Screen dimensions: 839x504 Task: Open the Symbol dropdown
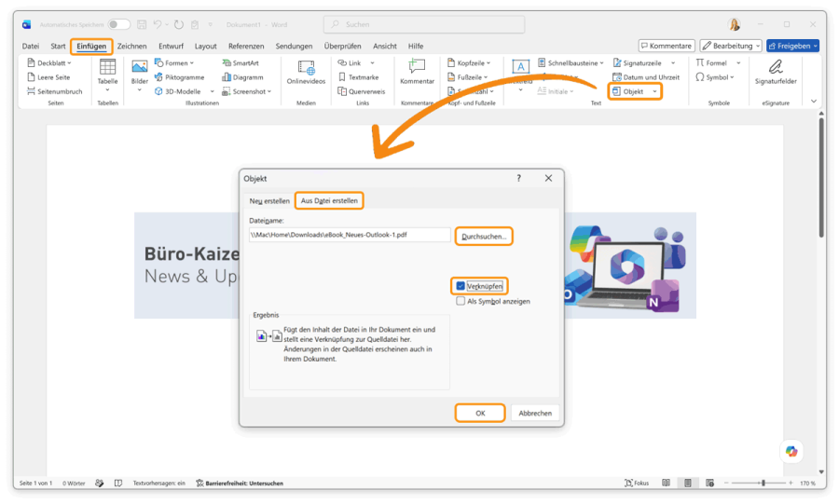715,77
